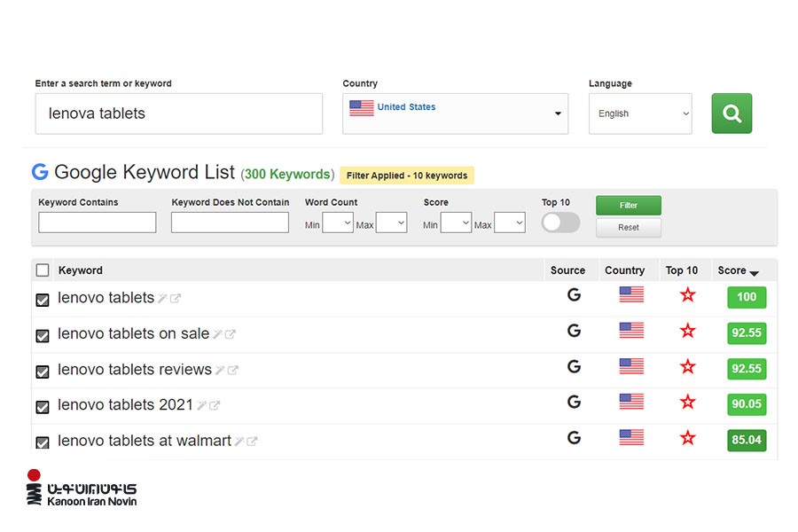Open the Country dropdown showing United States

point(455,113)
